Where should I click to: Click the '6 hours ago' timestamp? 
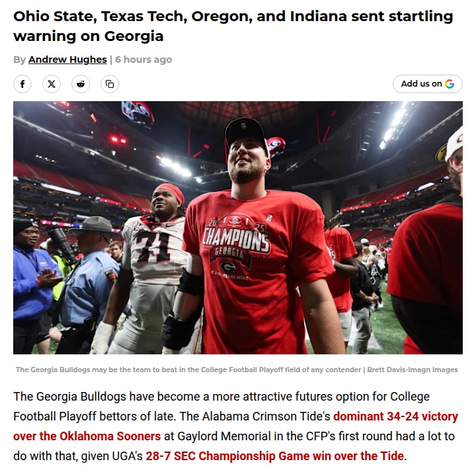143,59
